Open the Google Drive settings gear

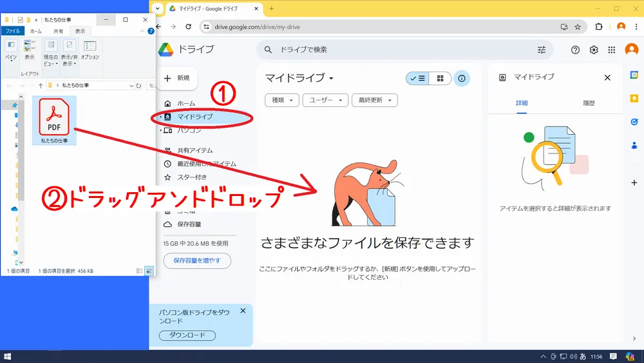click(x=594, y=50)
